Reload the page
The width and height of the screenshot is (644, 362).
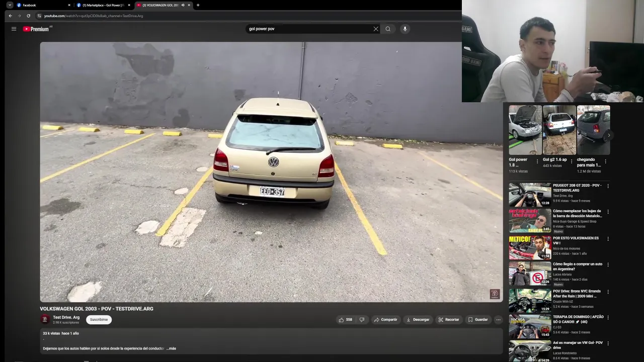click(x=28, y=16)
